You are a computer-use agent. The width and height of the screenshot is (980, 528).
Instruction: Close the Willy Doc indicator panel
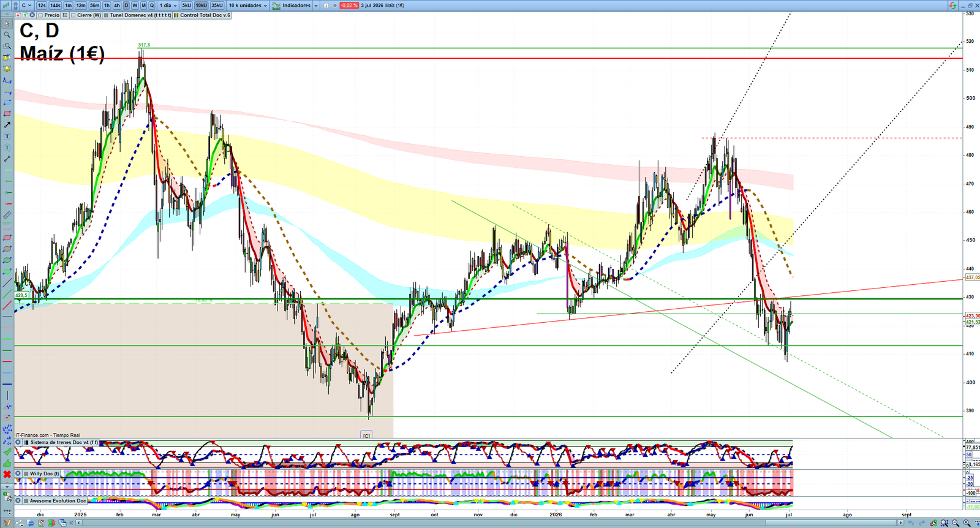[x=18, y=473]
